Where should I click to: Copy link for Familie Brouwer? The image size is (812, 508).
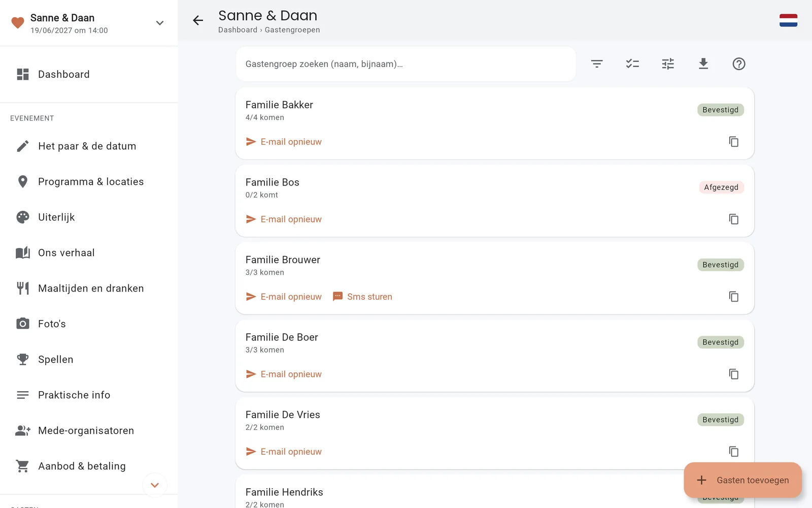tap(734, 297)
